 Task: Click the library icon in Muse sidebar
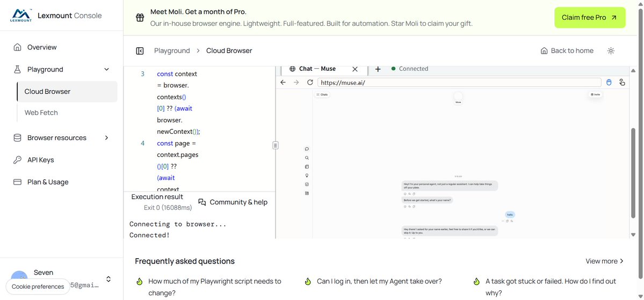coord(307,166)
